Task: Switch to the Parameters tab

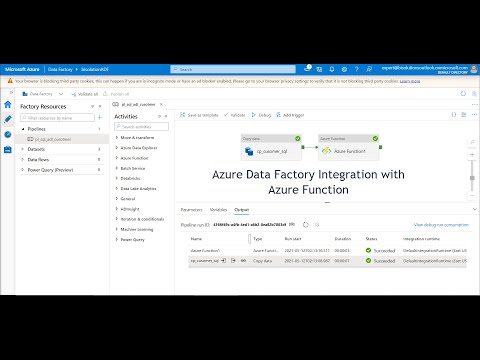Action: point(191,210)
